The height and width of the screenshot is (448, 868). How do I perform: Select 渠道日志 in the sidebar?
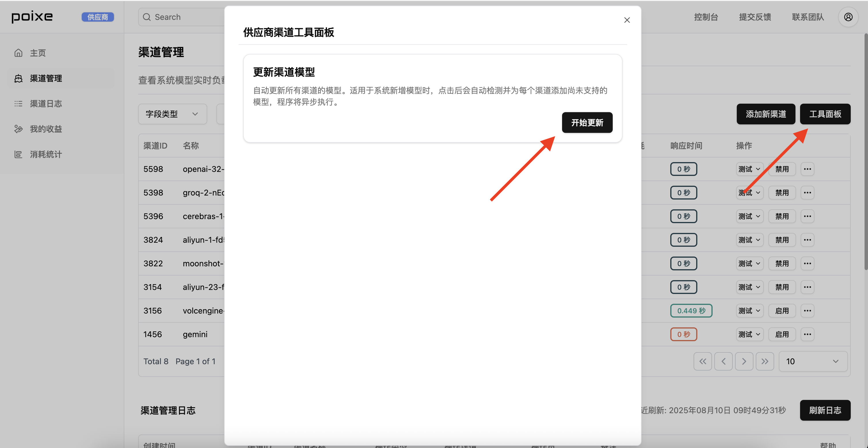point(46,103)
